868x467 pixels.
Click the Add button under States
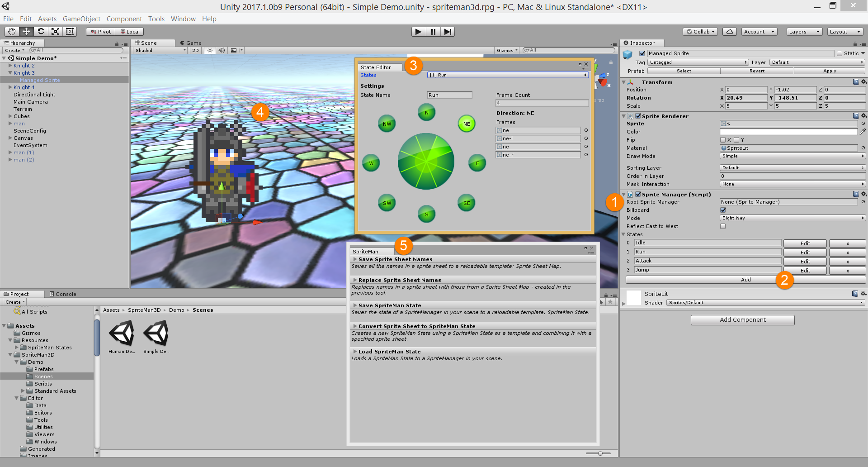click(745, 280)
